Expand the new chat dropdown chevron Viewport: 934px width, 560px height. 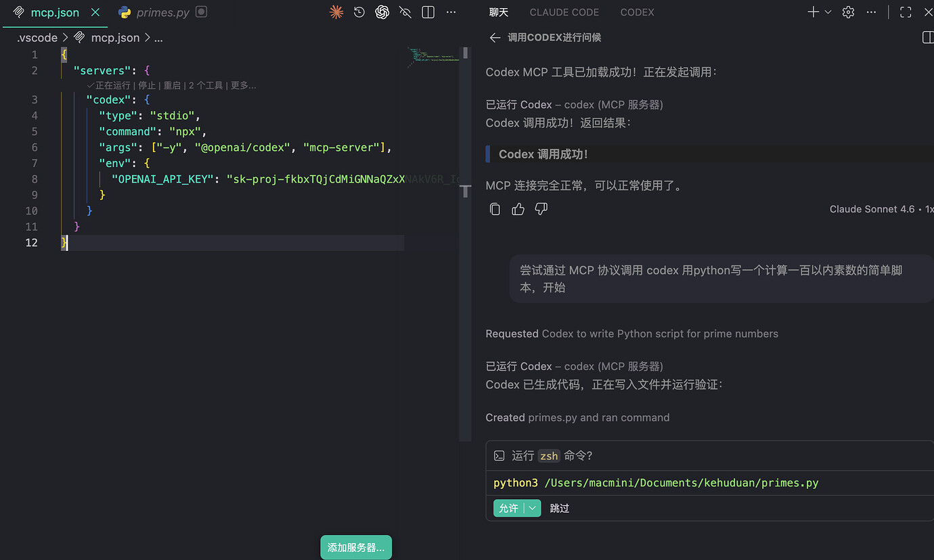(828, 12)
